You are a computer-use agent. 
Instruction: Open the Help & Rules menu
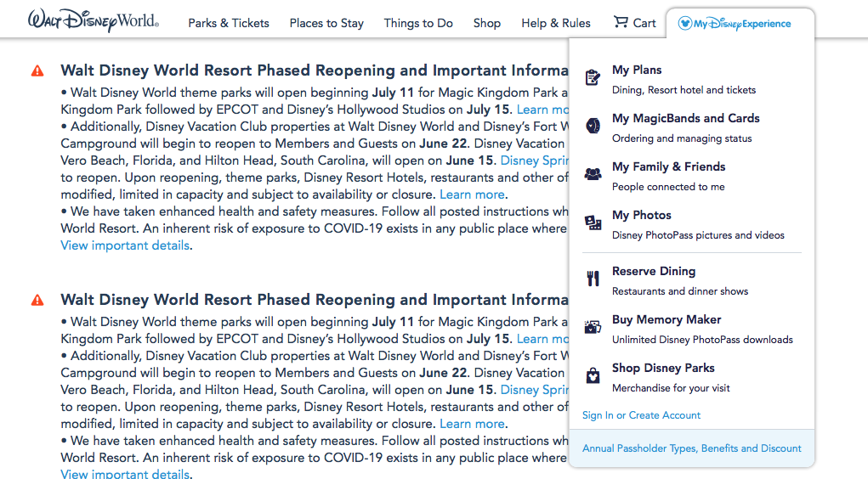tap(556, 23)
